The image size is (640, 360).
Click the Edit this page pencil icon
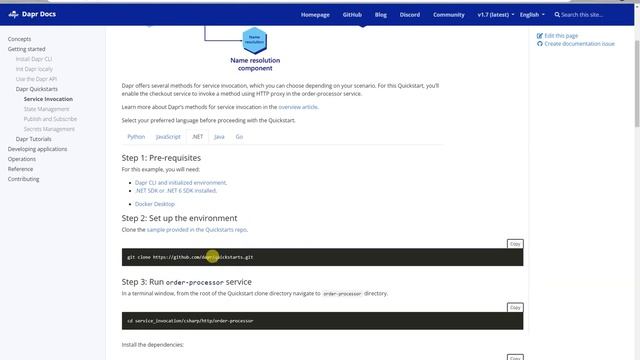540,36
